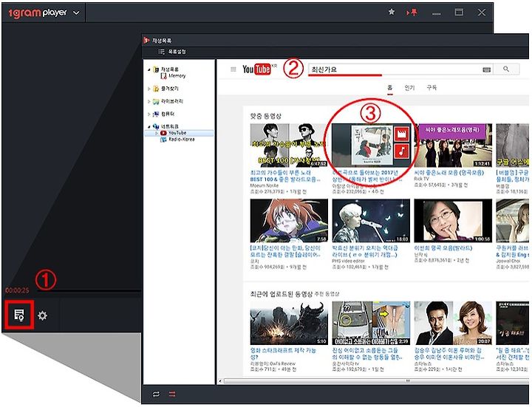
Task: Expand the YouTube tree node arrow
Action: coord(157,133)
